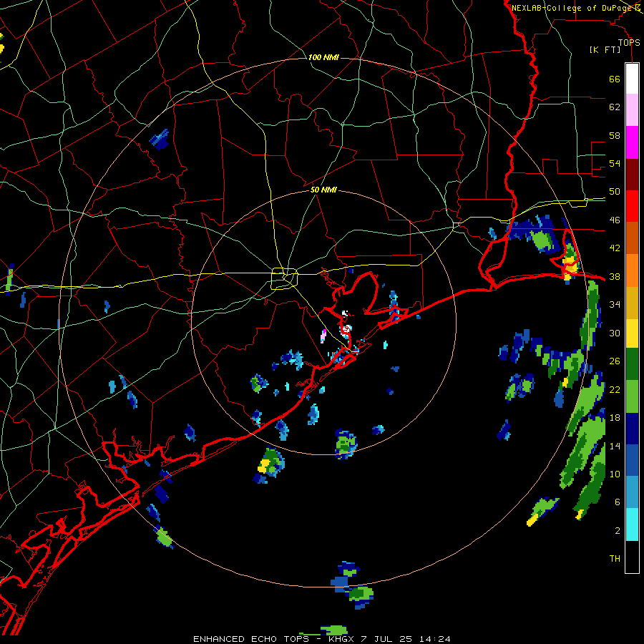Image resolution: width=644 pixels, height=644 pixels.
Task: Select the bright red legend swatch near 50
Action: [x=632, y=206]
